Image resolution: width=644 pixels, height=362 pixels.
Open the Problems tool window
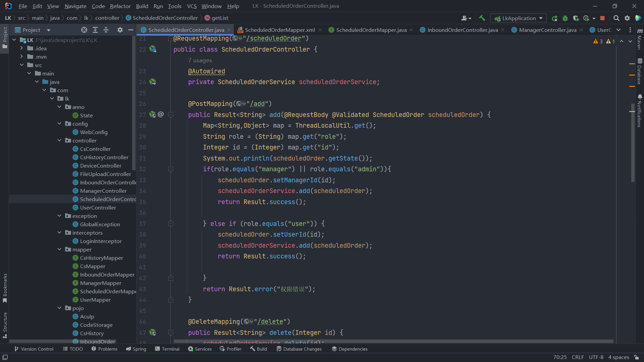[x=104, y=349]
